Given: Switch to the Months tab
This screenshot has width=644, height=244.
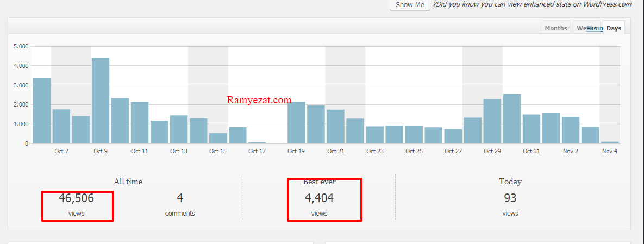Looking at the screenshot, I should tap(555, 28).
